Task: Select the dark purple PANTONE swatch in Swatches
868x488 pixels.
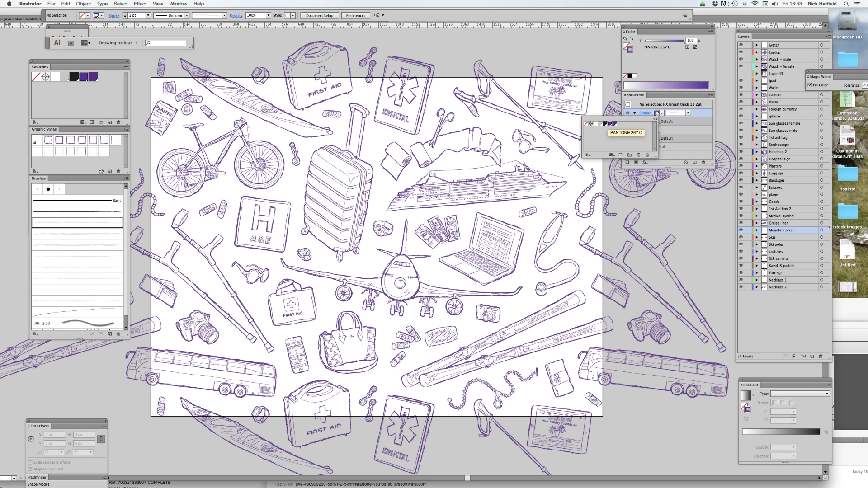Action: point(84,77)
